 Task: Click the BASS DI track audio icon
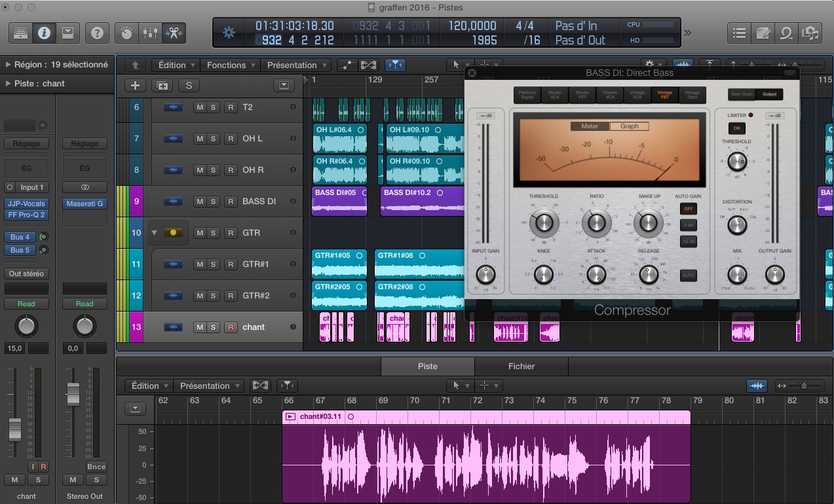pyautogui.click(x=173, y=201)
